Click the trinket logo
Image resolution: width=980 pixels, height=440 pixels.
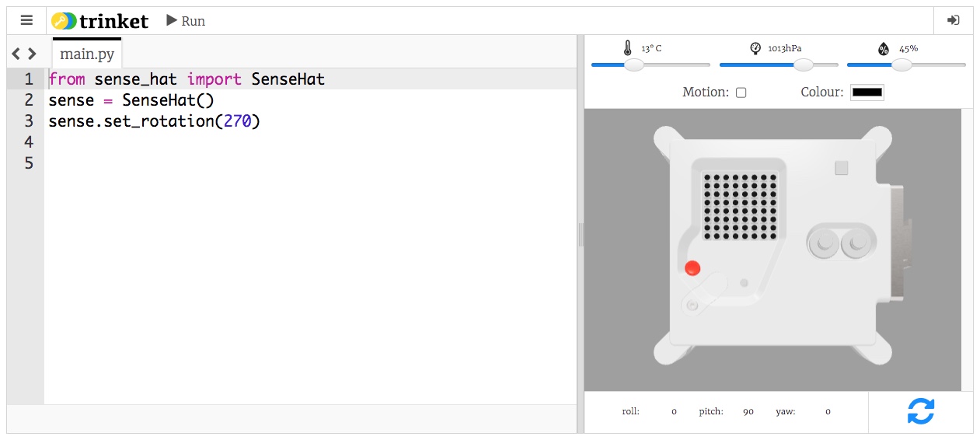pos(99,21)
